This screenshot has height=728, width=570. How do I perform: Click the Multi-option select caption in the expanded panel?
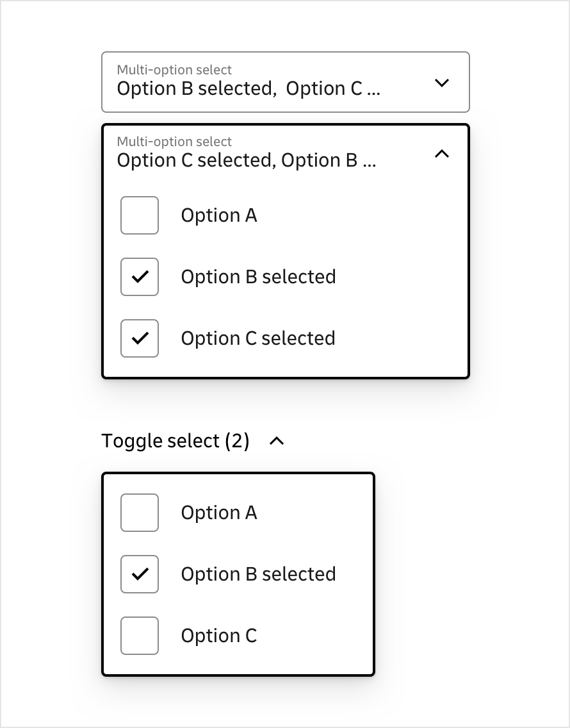(x=174, y=142)
